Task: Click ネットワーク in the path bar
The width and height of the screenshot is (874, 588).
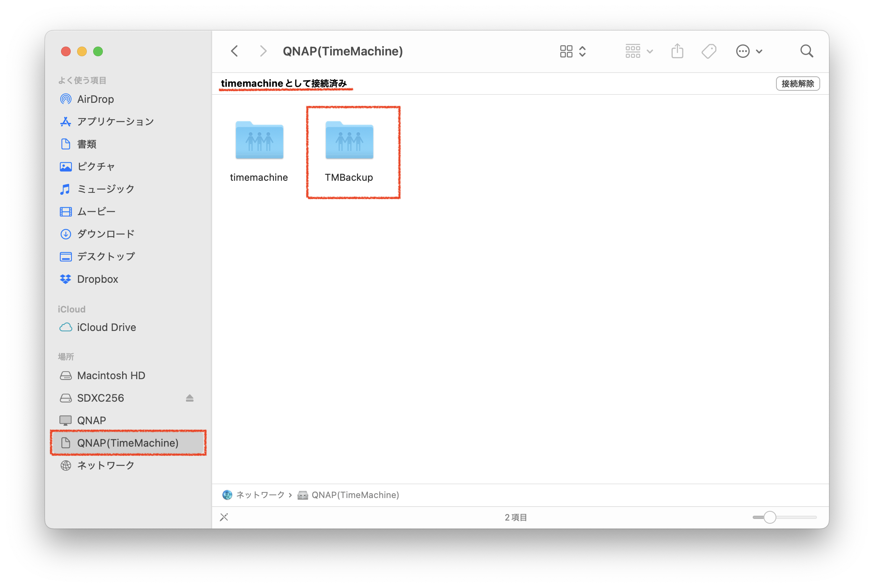Action: click(260, 495)
